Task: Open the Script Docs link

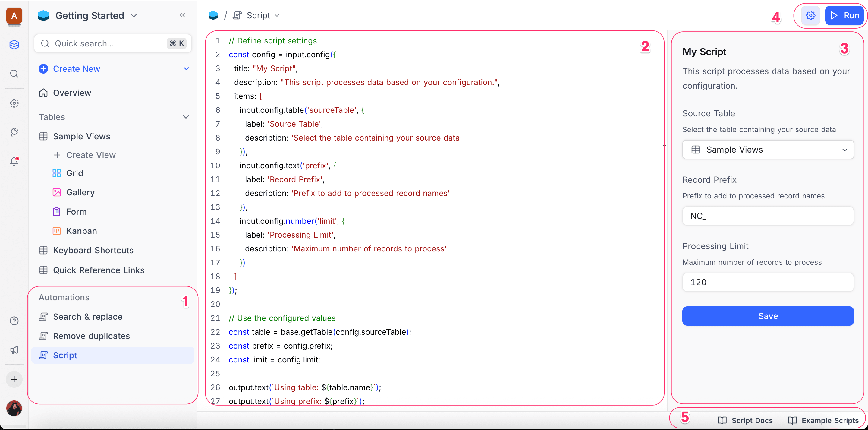Action: pos(745,420)
